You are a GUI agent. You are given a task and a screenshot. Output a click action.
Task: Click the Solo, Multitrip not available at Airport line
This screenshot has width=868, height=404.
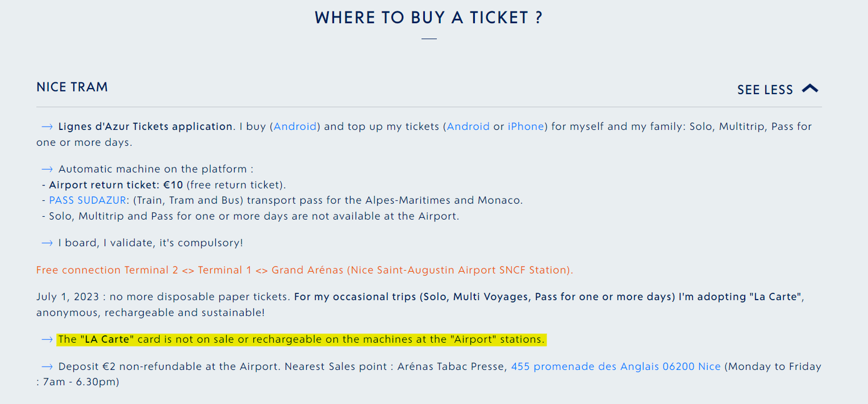click(250, 216)
